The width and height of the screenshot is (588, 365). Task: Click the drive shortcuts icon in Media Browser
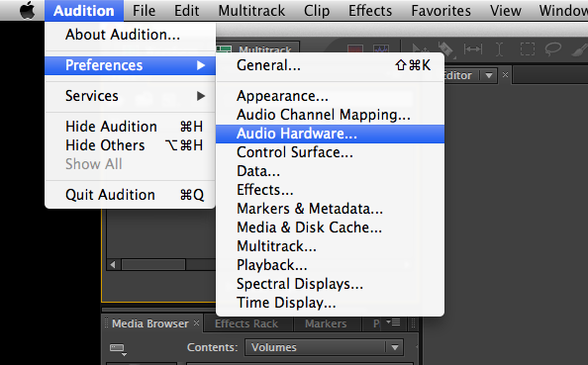pos(118,349)
